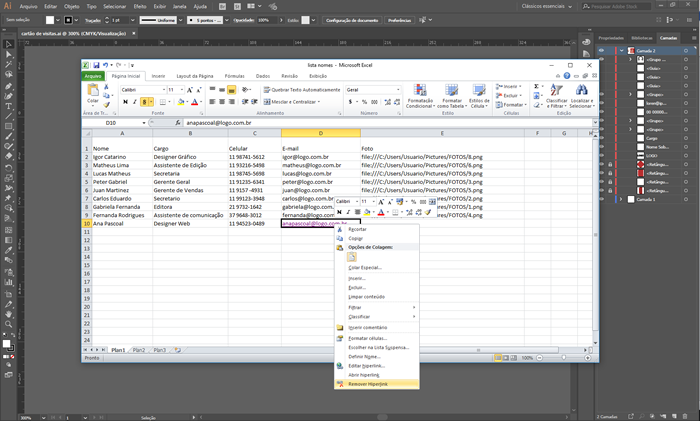
Task: Select the Magic Wand tool in Illustrator
Action: tap(8, 65)
